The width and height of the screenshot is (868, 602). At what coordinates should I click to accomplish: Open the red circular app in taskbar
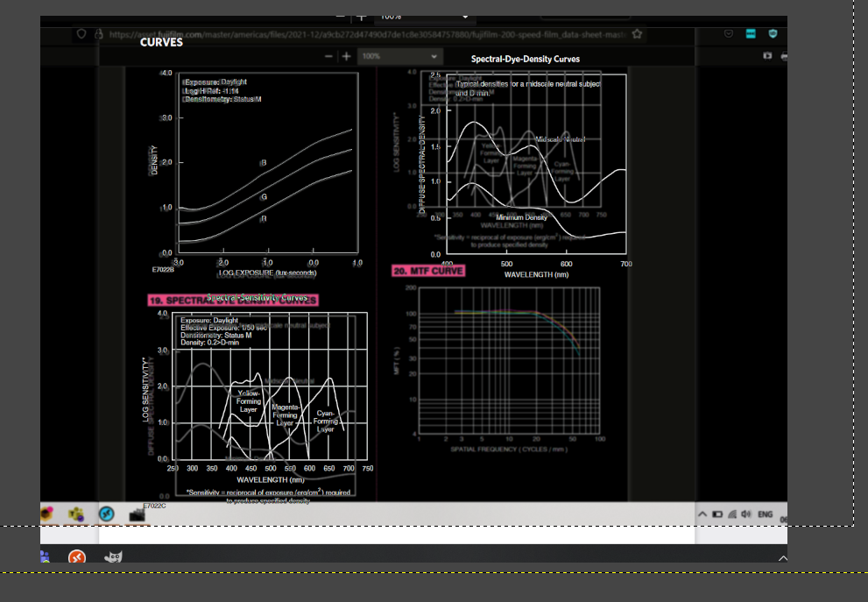coord(78,556)
